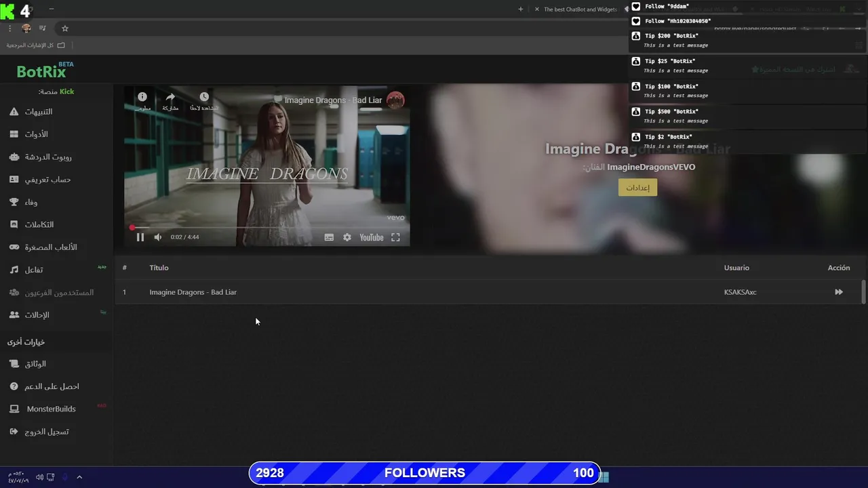Expand the system tray hidden icons chevron
This screenshot has width=868, height=488.
(x=79, y=477)
